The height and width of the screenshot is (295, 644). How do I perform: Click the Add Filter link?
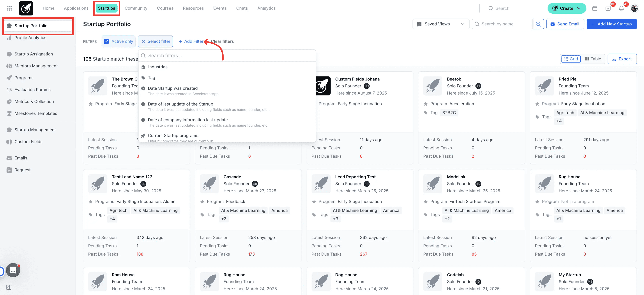click(191, 41)
